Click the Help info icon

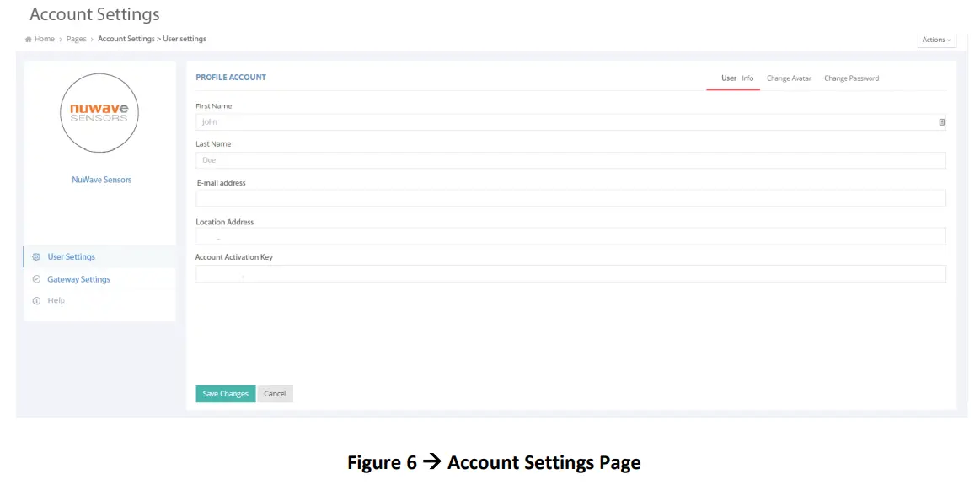pos(35,301)
